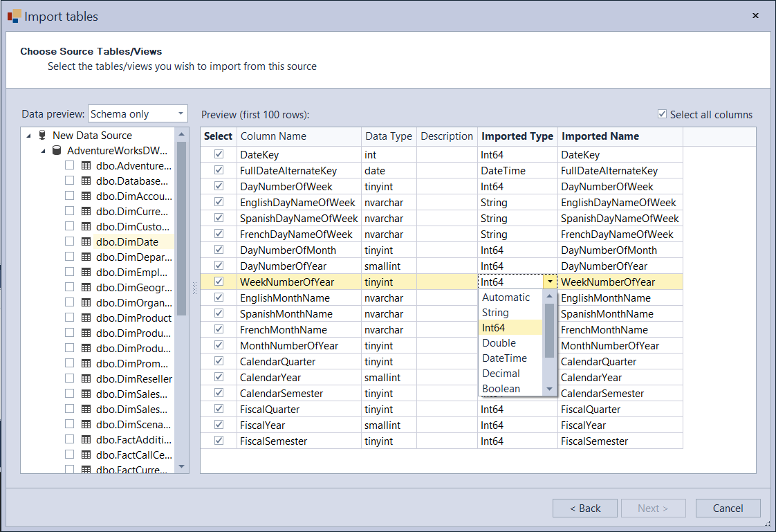The height and width of the screenshot is (532, 776).
Task: Uncheck the DateKey column select checkbox
Action: pyautogui.click(x=219, y=155)
